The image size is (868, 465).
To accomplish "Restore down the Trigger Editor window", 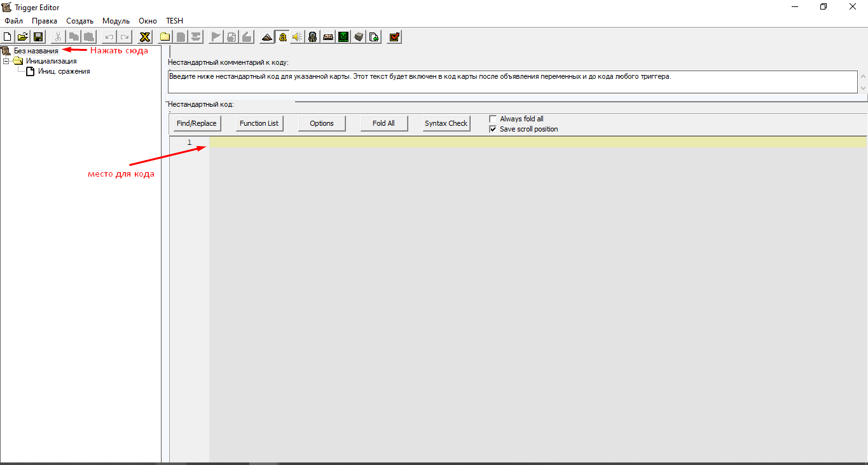I will coord(823,7).
